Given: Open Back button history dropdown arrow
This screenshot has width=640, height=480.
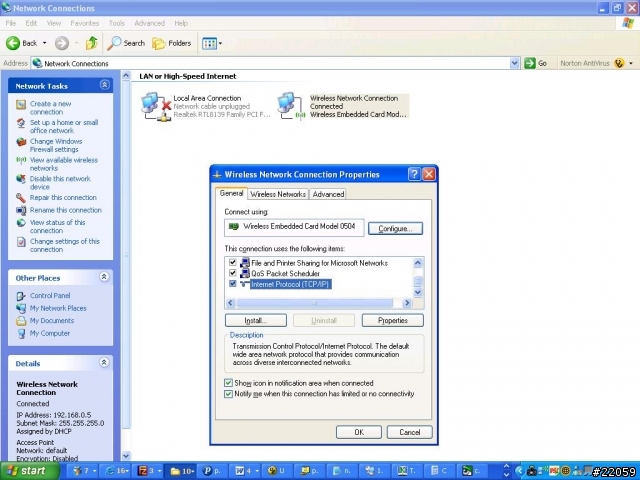Looking at the screenshot, I should 44,43.
